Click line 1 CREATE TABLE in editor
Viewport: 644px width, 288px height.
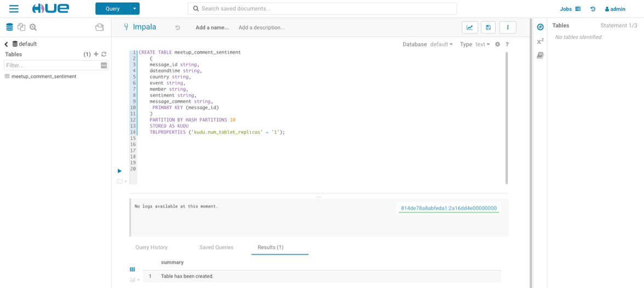click(x=189, y=53)
